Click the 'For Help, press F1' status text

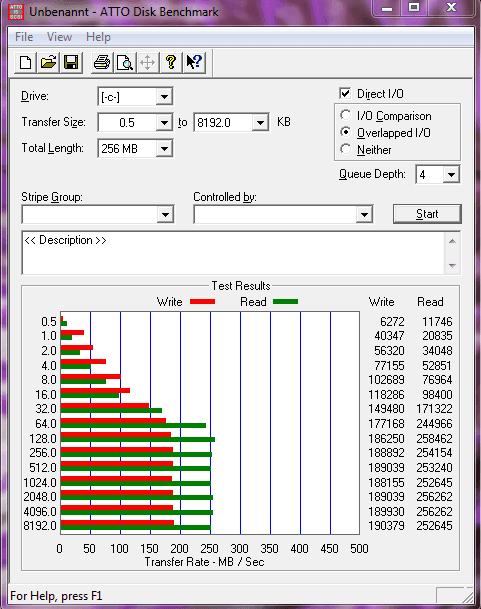[56, 596]
